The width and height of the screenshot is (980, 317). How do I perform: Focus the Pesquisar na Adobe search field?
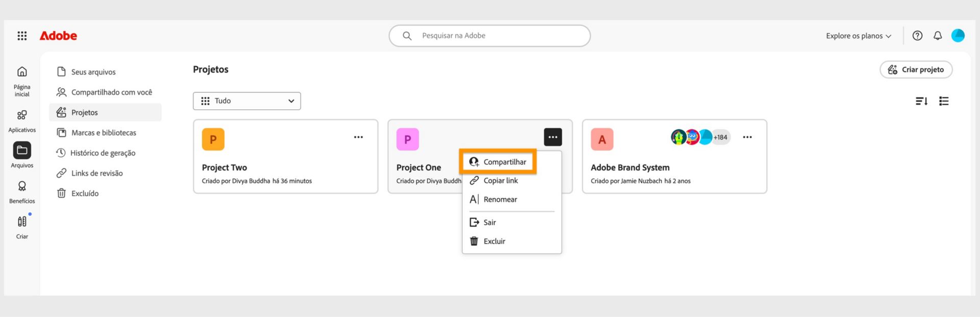[489, 36]
